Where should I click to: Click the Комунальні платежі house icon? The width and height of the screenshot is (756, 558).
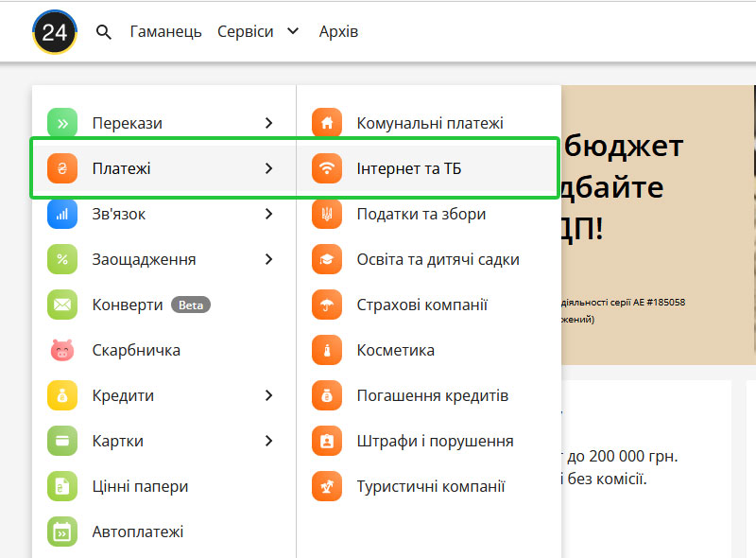(x=327, y=123)
